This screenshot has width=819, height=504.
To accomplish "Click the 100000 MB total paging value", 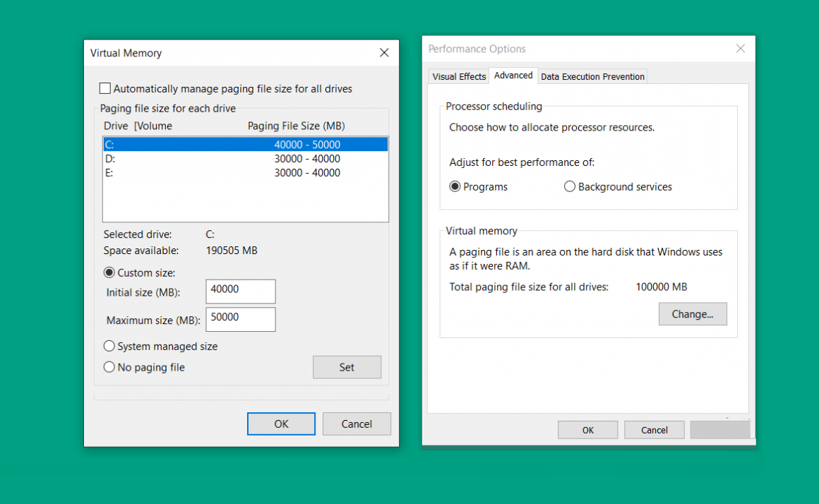I will (662, 287).
